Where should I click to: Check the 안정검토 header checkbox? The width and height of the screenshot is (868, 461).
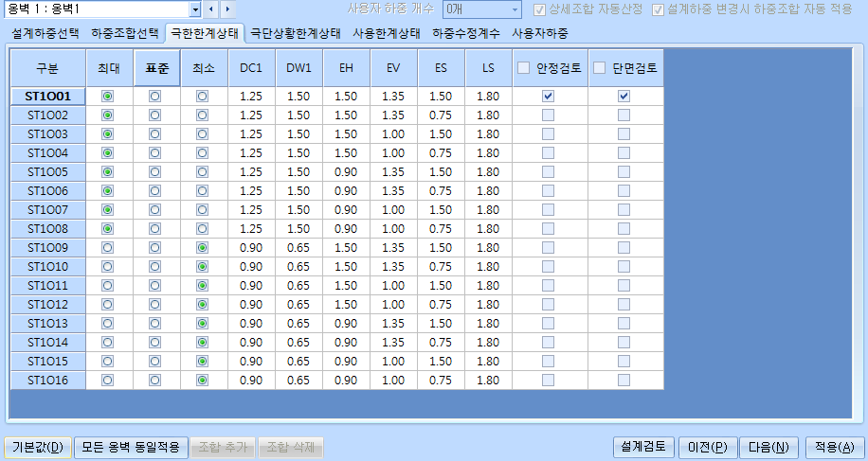tap(524, 68)
